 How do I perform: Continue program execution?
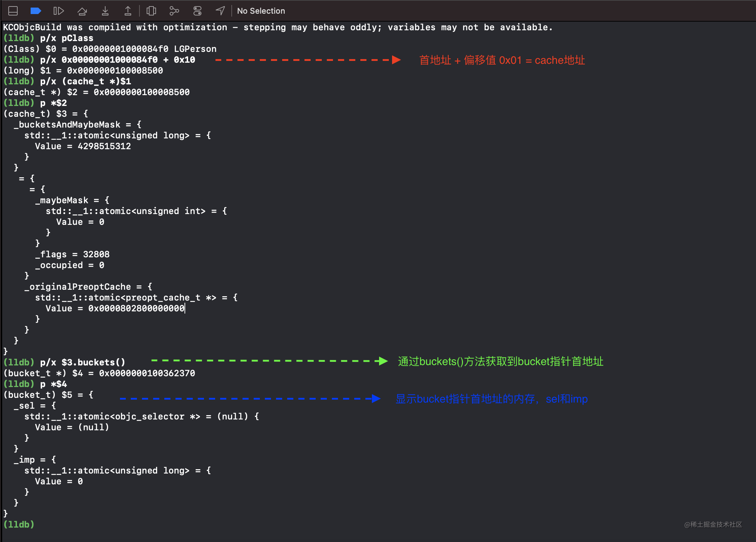point(59,11)
